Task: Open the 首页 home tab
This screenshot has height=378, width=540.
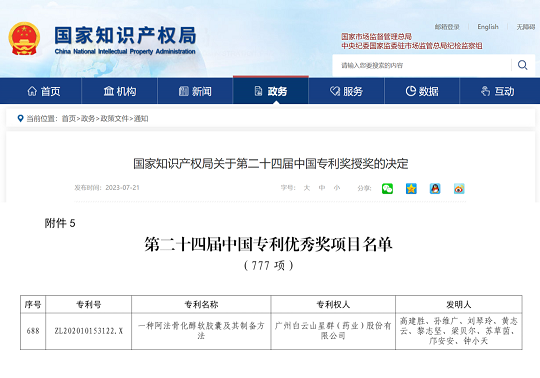Action: click(43, 91)
